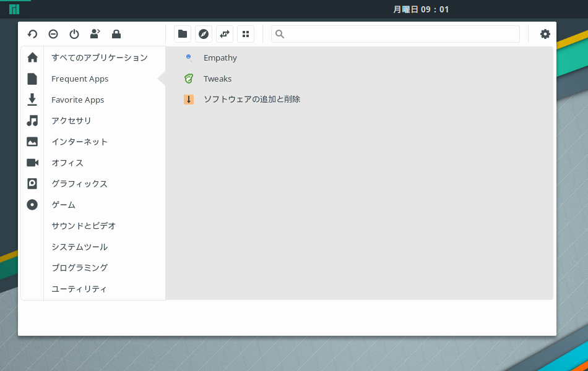Viewport: 588px width, 371px height.
Task: Click the optical disc icon in sidebar
Action: (32, 205)
